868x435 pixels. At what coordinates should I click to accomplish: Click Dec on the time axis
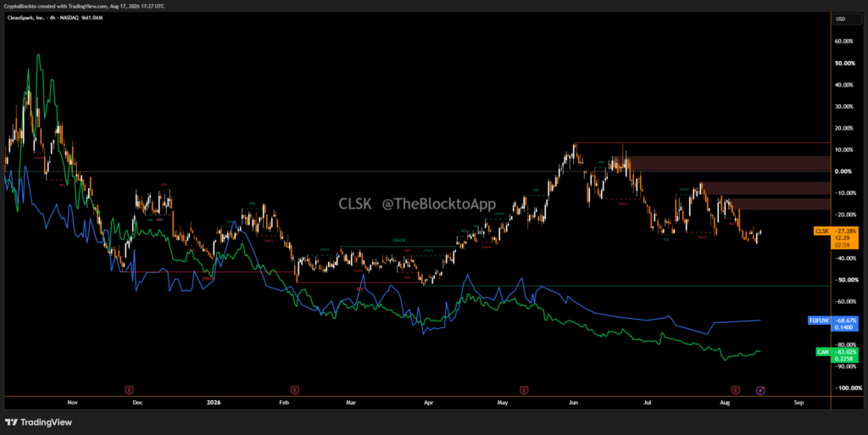point(138,402)
